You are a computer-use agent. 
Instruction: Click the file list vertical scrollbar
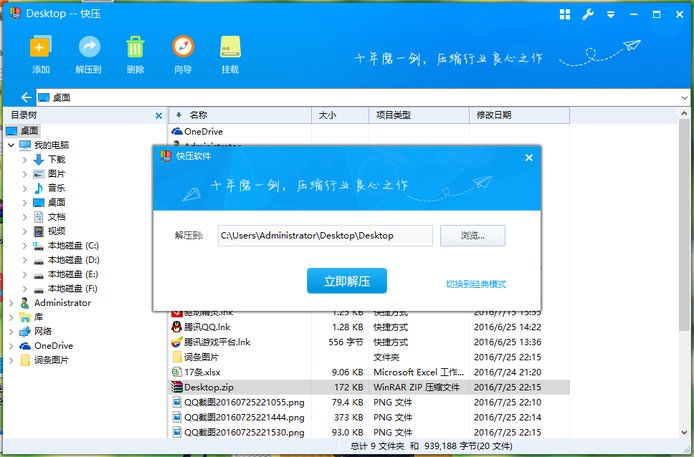click(x=684, y=223)
